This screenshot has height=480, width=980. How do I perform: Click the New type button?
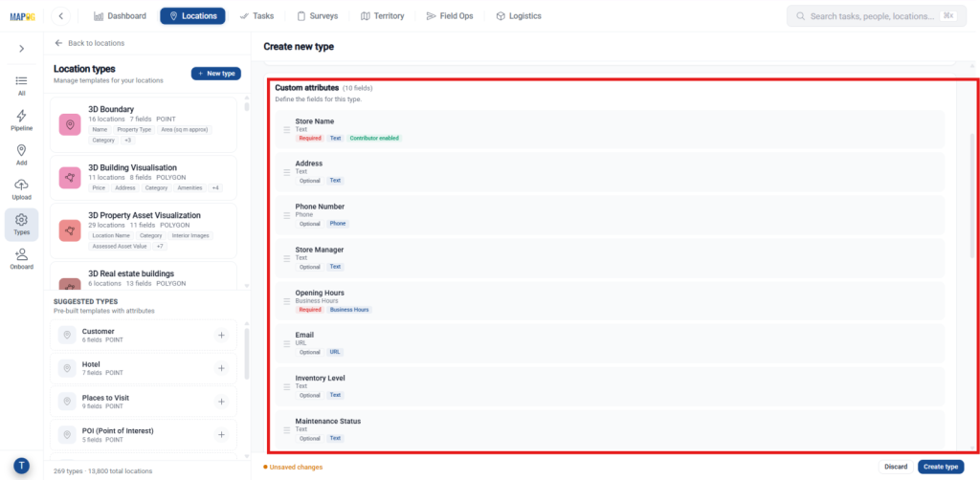(x=215, y=74)
